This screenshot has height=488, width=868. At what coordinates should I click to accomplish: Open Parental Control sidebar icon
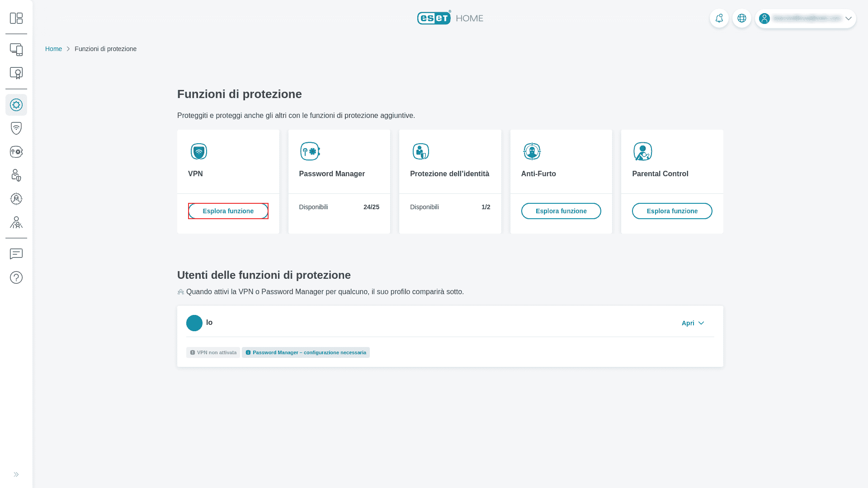(x=16, y=222)
